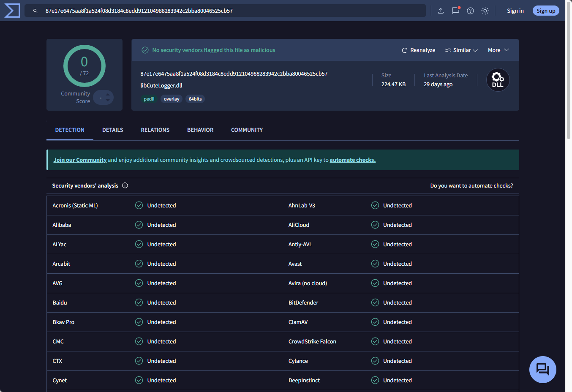The image size is (572, 392).
Task: Expand the Similar dropdown
Action: (x=461, y=50)
